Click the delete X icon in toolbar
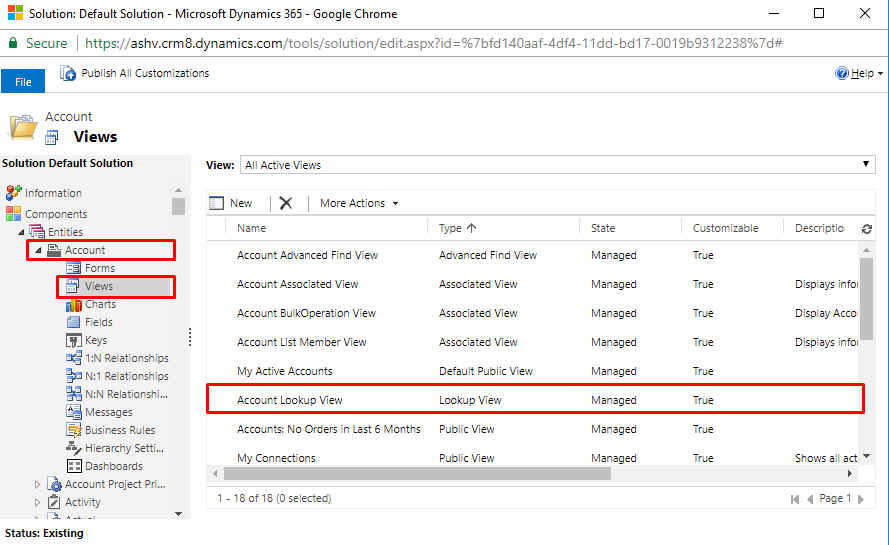The width and height of the screenshot is (889, 545). pos(286,203)
